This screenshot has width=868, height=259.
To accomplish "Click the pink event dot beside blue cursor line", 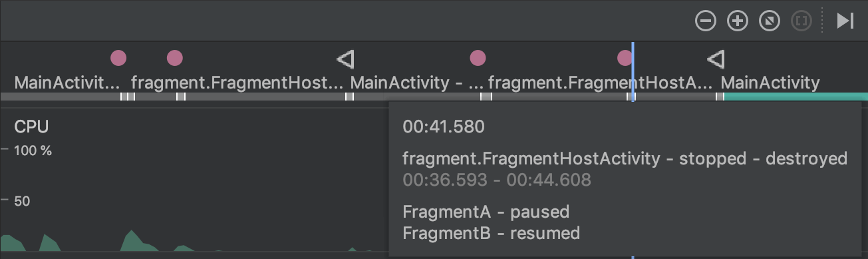I will pyautogui.click(x=625, y=58).
